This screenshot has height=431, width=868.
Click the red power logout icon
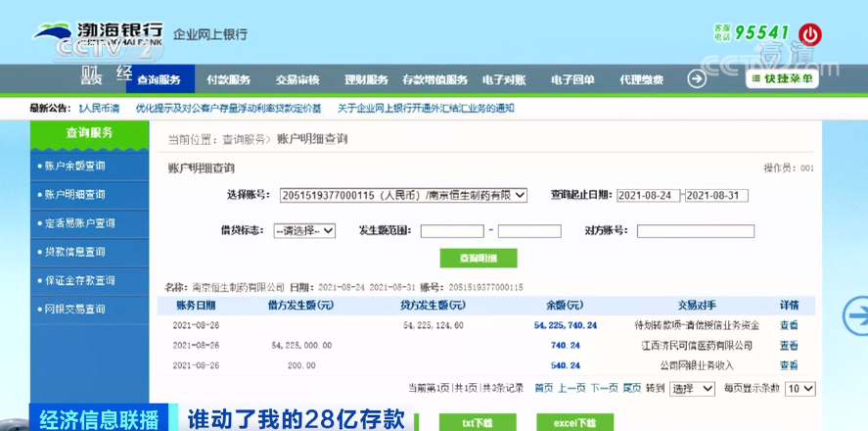pyautogui.click(x=810, y=34)
